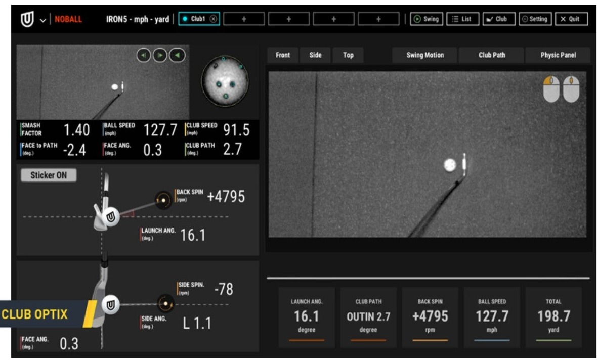597x364 pixels.
Task: Toggle the Sticker ON button
Action: pyautogui.click(x=49, y=175)
